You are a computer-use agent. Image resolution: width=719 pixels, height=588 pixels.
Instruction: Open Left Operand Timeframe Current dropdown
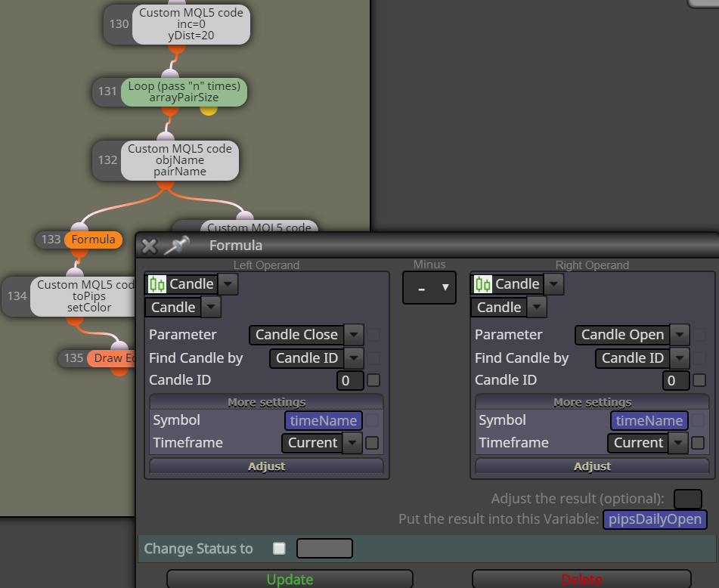pyautogui.click(x=352, y=443)
